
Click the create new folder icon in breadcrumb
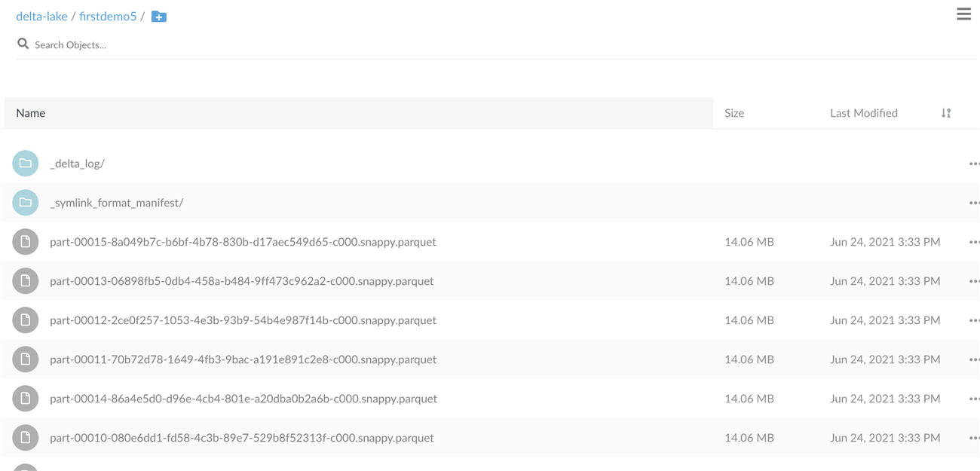tap(158, 17)
